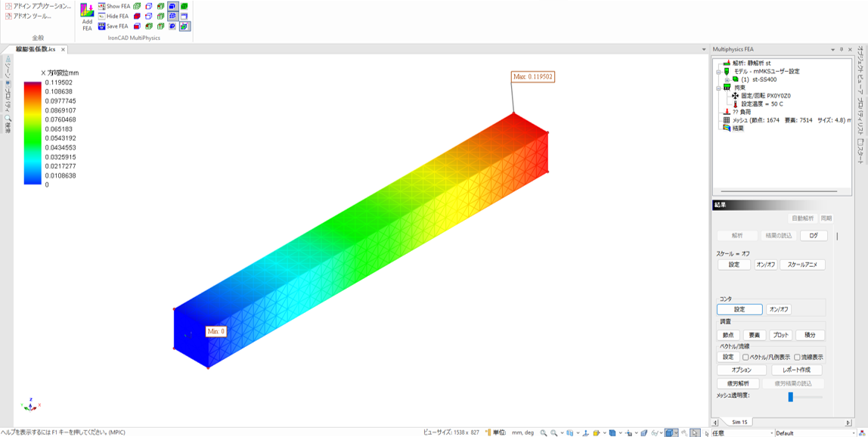
Task: Select the メッシュ mesh node in tree
Action: (727, 120)
